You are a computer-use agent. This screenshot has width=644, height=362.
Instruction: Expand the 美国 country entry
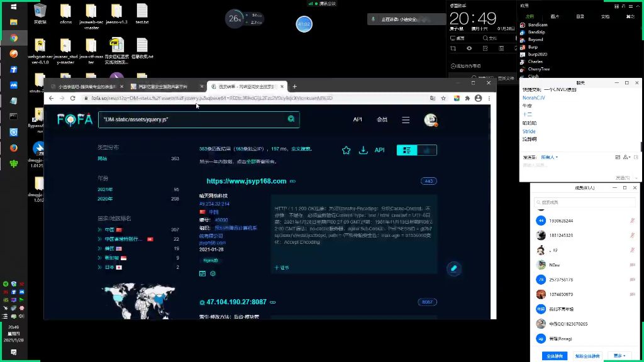coord(100,248)
